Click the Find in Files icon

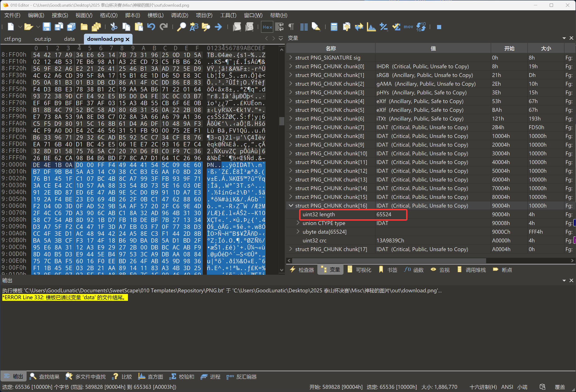[x=206, y=27]
